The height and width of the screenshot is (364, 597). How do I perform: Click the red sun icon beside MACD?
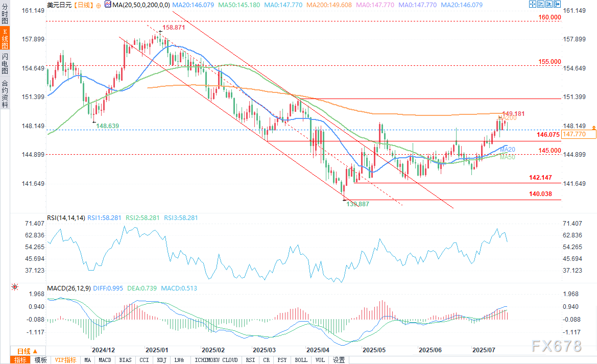click(14, 287)
